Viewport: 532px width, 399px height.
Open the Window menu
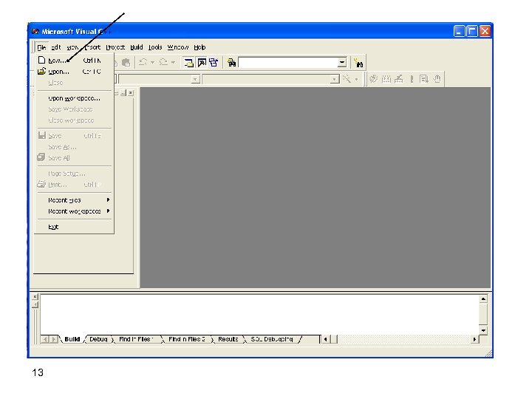(178, 47)
